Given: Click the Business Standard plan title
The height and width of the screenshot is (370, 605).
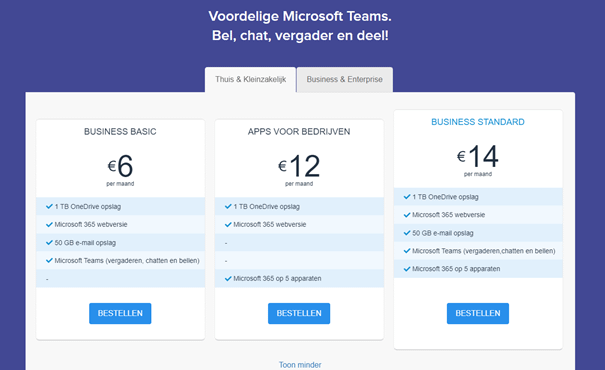Looking at the screenshot, I should (478, 122).
